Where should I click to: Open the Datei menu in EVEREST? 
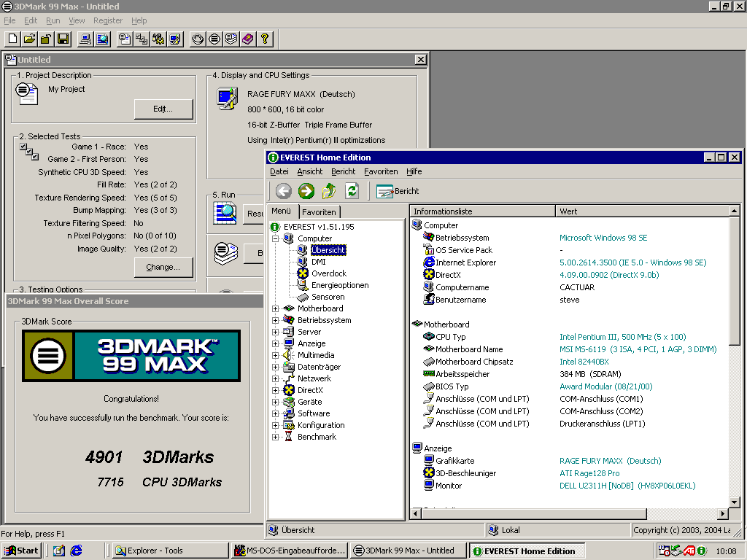pyautogui.click(x=279, y=171)
